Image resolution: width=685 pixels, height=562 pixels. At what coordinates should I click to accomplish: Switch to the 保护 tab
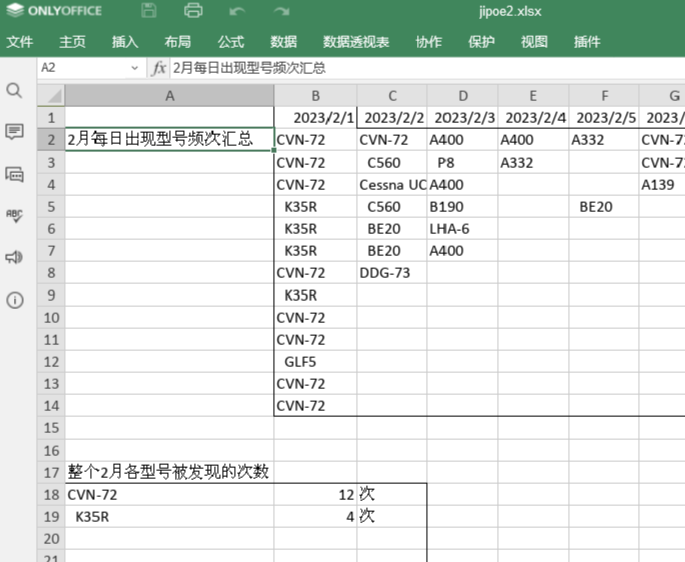(x=481, y=42)
